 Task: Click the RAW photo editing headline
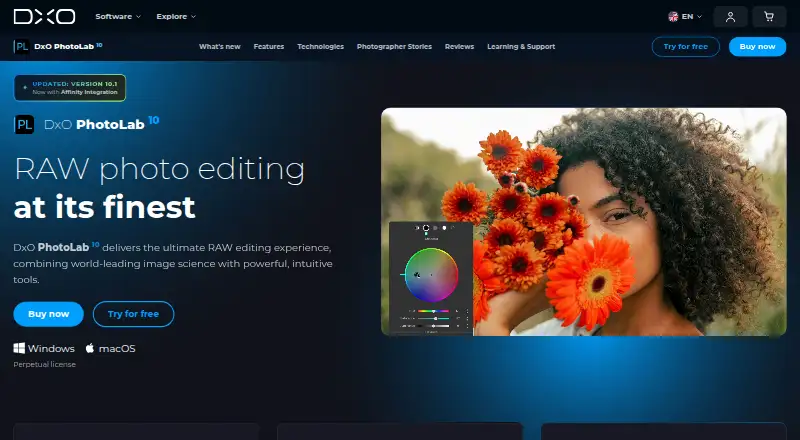(x=159, y=169)
